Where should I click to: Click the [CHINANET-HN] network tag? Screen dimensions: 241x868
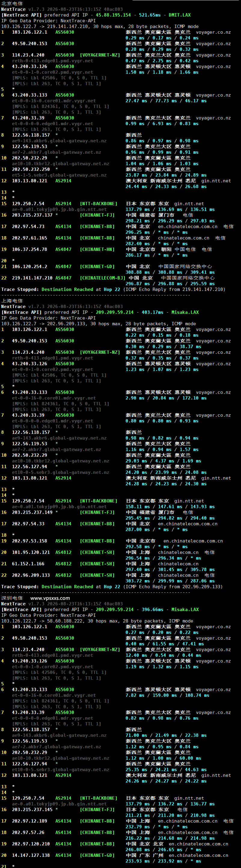pyautogui.click(x=97, y=249)
